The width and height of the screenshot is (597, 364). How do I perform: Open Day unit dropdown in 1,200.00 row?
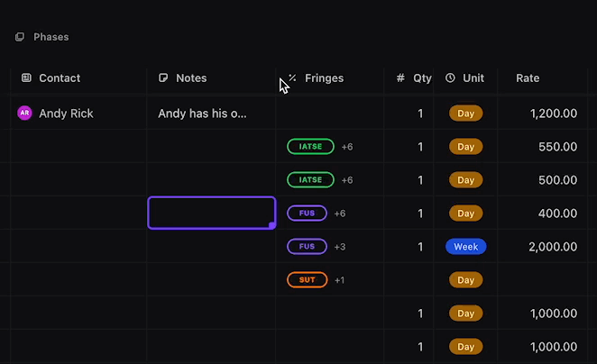465,114
